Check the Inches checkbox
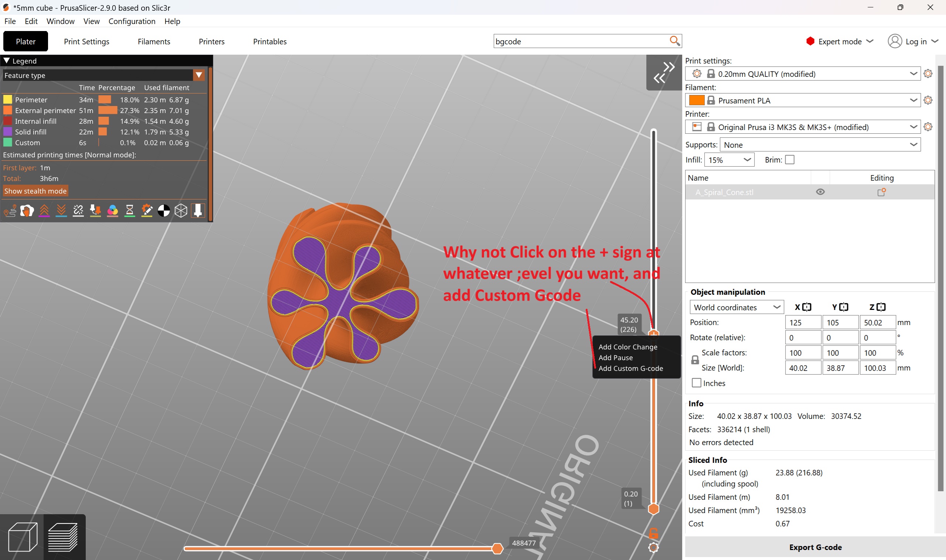This screenshot has height=560, width=946. 696,383
